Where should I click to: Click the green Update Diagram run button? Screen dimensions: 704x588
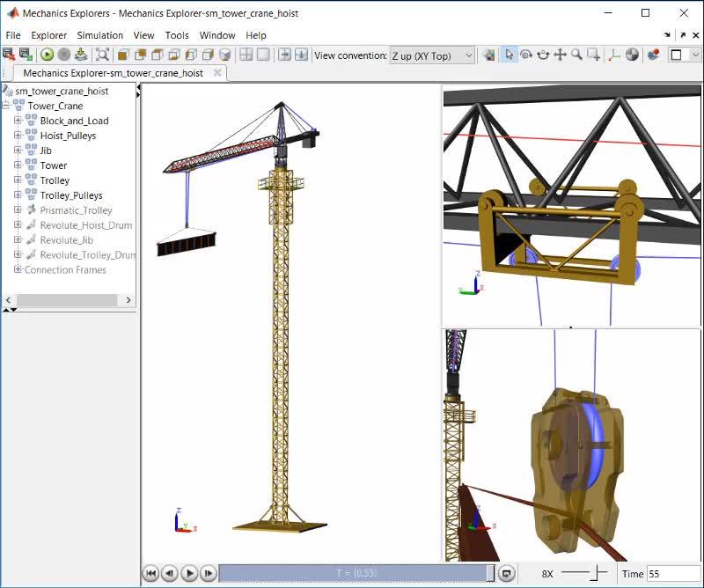47,55
